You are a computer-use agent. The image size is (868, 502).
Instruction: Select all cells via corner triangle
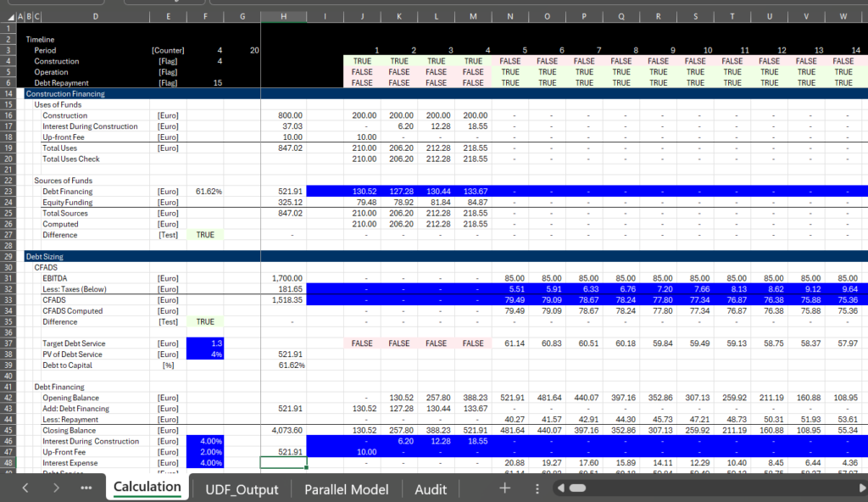[x=10, y=17]
